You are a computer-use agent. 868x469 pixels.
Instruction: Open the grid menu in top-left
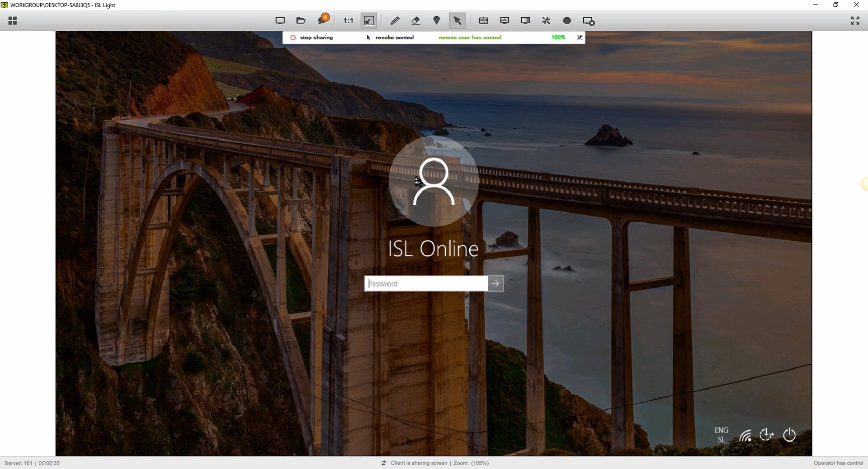click(13, 21)
